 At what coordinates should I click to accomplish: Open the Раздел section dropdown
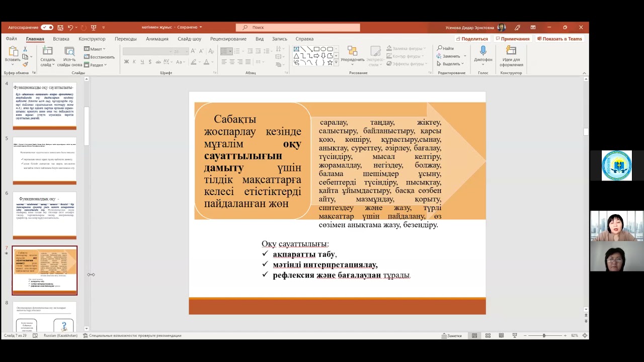95,65
